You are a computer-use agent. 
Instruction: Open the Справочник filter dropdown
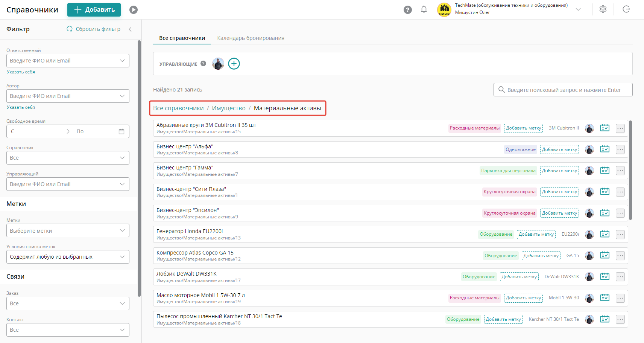tap(68, 158)
